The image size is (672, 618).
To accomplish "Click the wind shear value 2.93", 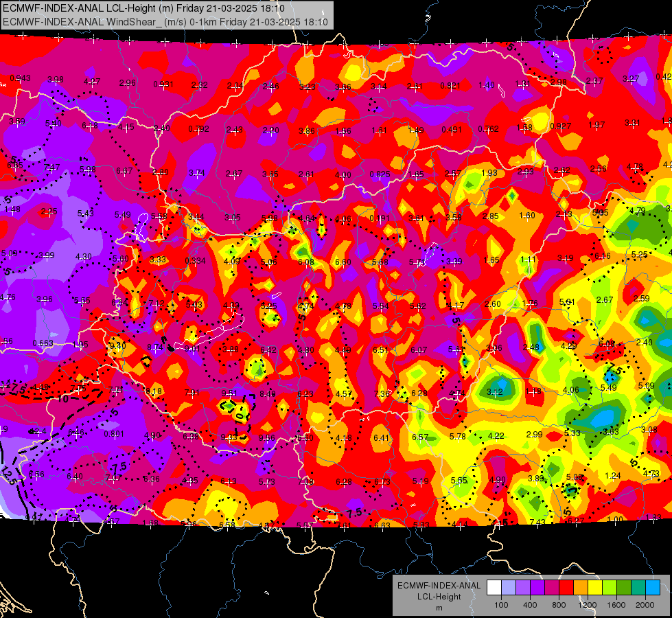I will click(x=525, y=172).
